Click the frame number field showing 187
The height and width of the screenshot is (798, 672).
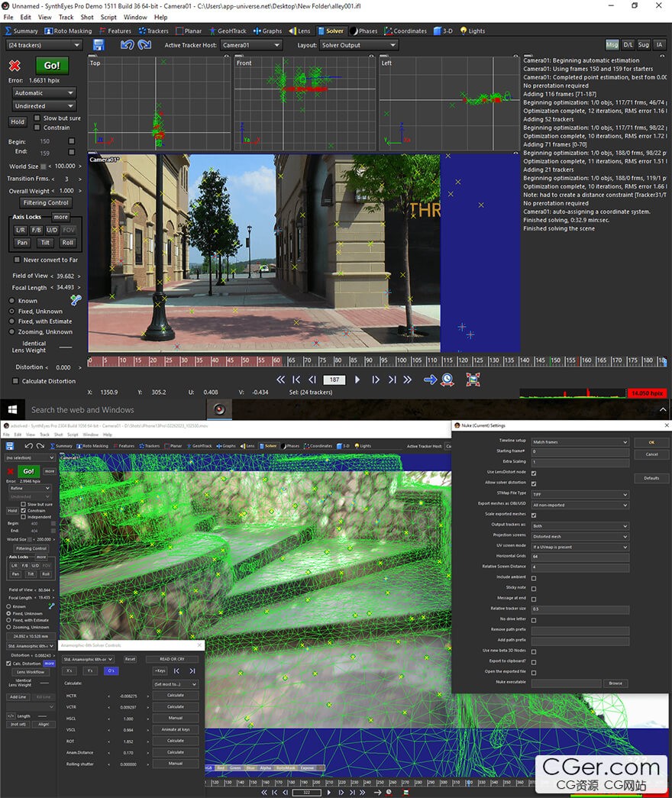(x=334, y=380)
